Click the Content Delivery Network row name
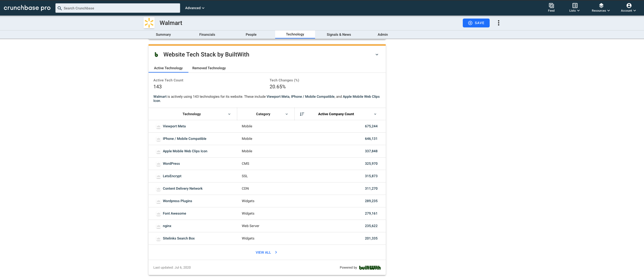Viewport: 644px width, 278px height. [183, 189]
